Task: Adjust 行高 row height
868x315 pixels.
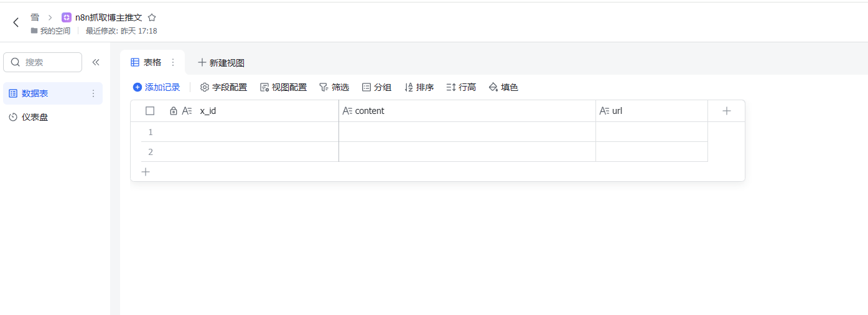Action: [461, 87]
